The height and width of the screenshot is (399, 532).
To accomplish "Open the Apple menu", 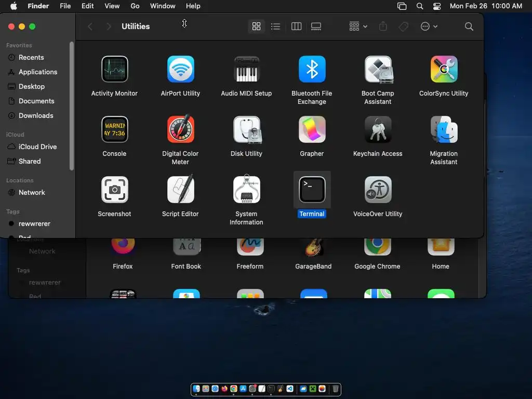I will (x=14, y=6).
